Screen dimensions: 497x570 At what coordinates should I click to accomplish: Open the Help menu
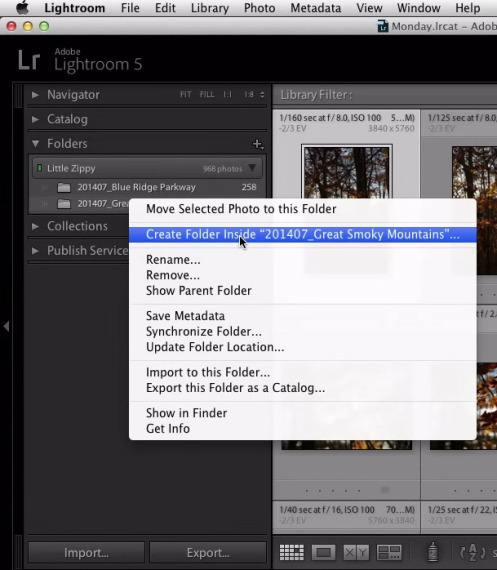point(468,8)
